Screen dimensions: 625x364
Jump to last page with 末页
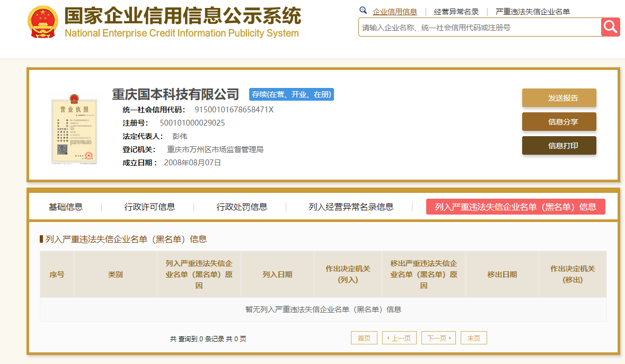click(x=473, y=338)
